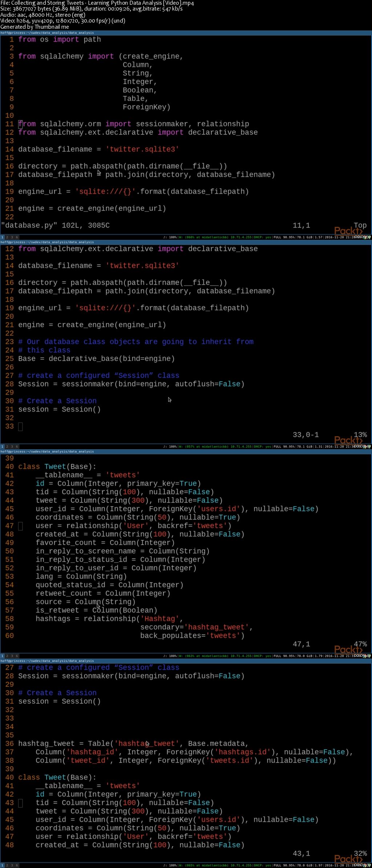This screenshot has width=372, height=868.
Task: Click the '2016-11-20' date in the first frame's status bar
Action: pyautogui.click(x=333, y=237)
